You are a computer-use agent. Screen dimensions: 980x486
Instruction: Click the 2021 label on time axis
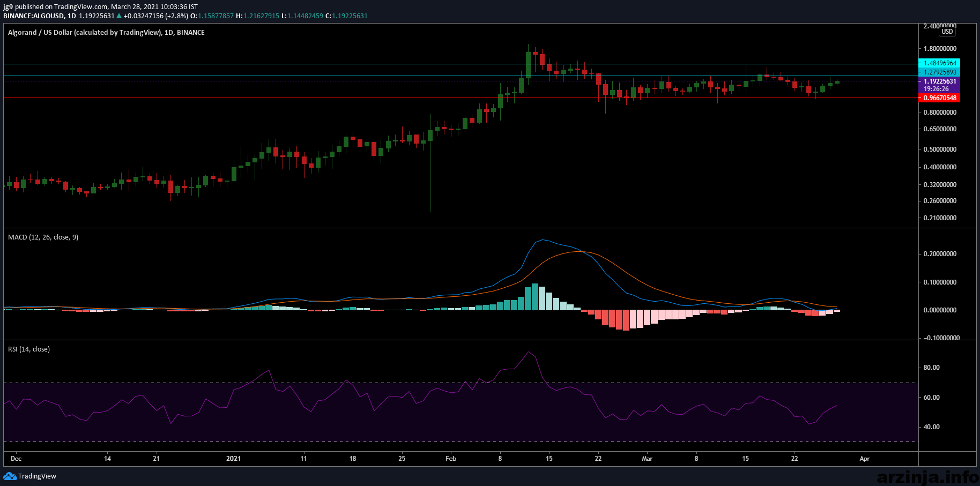click(x=233, y=458)
